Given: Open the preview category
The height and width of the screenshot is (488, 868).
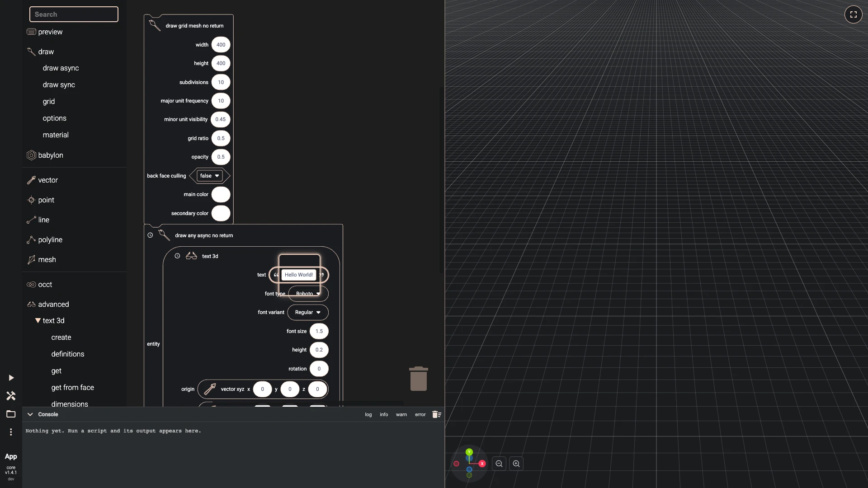Looking at the screenshot, I should [x=50, y=32].
